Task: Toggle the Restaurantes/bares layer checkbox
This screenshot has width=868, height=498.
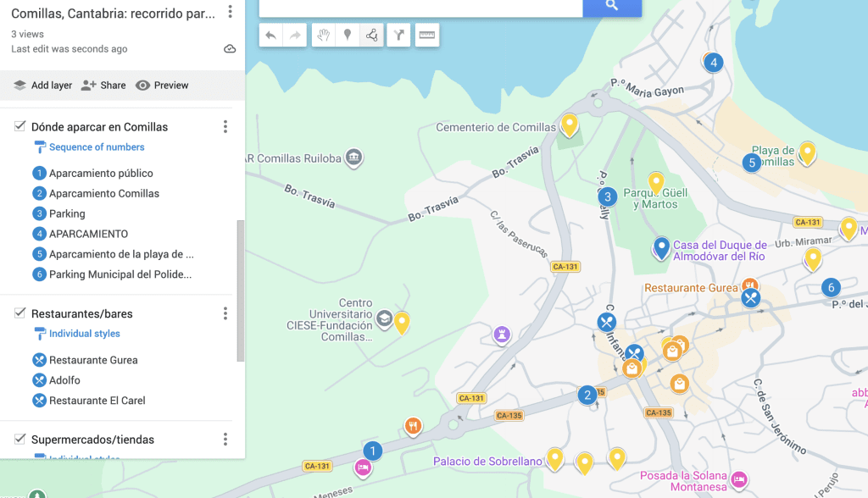Action: [x=19, y=313]
